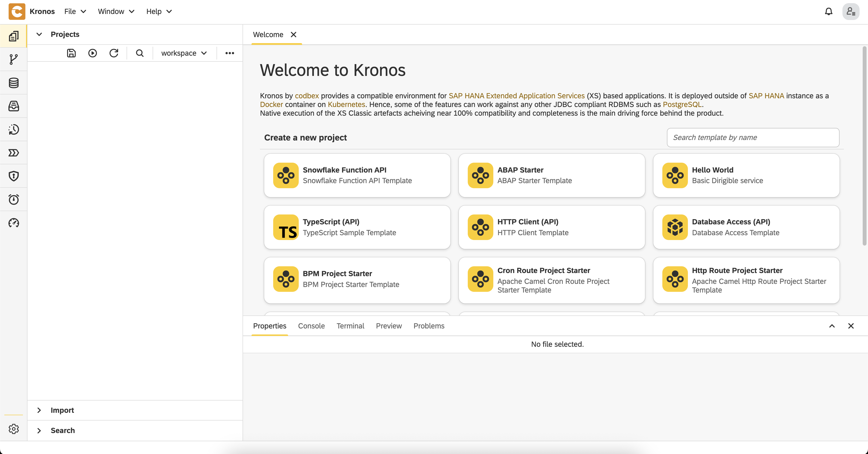The image size is (868, 454).
Task: Select the Welcome tab
Action: point(268,34)
